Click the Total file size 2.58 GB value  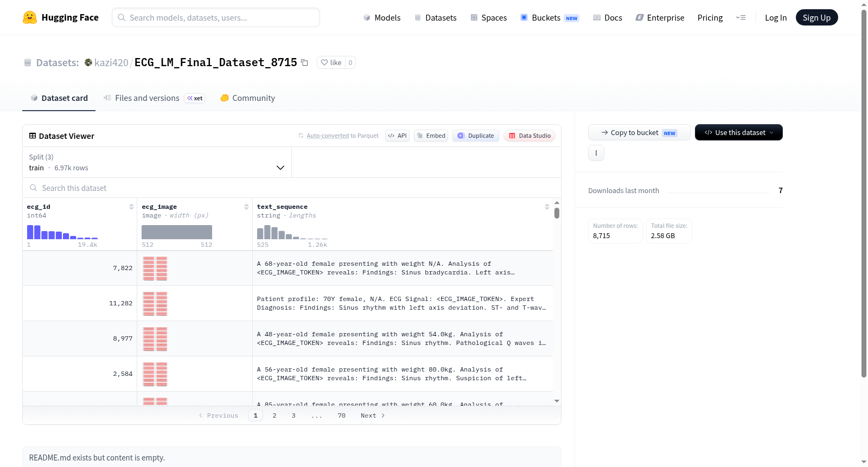click(x=663, y=236)
